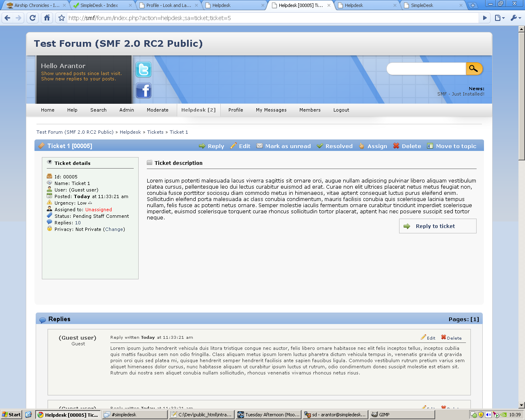Image resolution: width=525 pixels, height=420 pixels.
Task: Click Logout in the main menu
Action: pos(341,110)
